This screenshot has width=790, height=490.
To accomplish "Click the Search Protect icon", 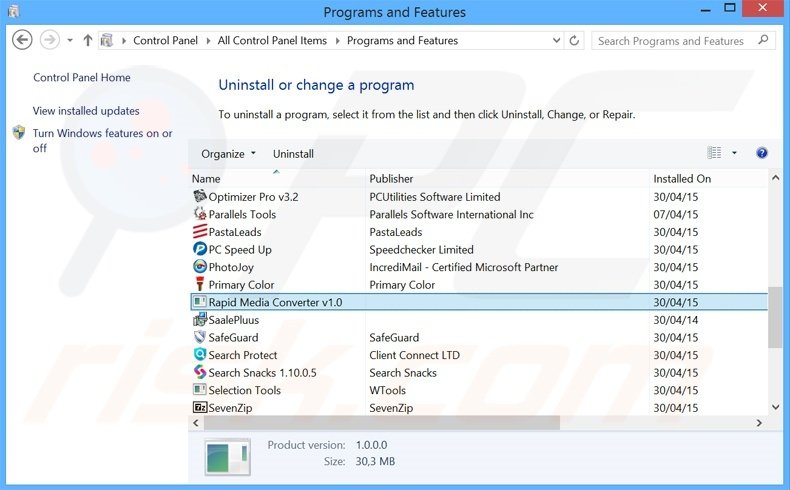I will (x=200, y=355).
